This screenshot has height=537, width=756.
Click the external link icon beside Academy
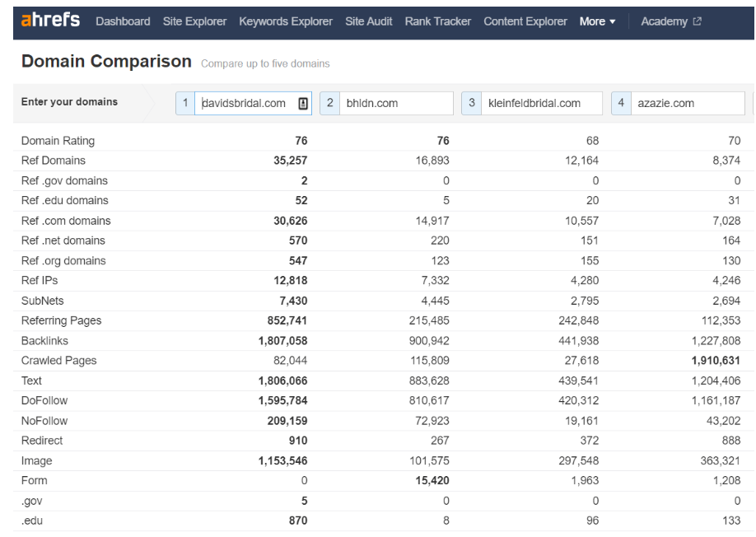click(698, 21)
